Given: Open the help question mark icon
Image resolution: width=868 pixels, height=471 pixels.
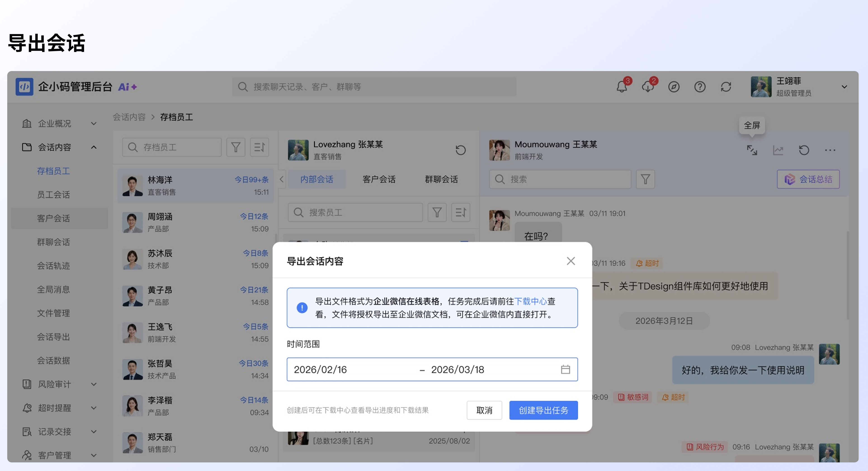Looking at the screenshot, I should pyautogui.click(x=700, y=87).
